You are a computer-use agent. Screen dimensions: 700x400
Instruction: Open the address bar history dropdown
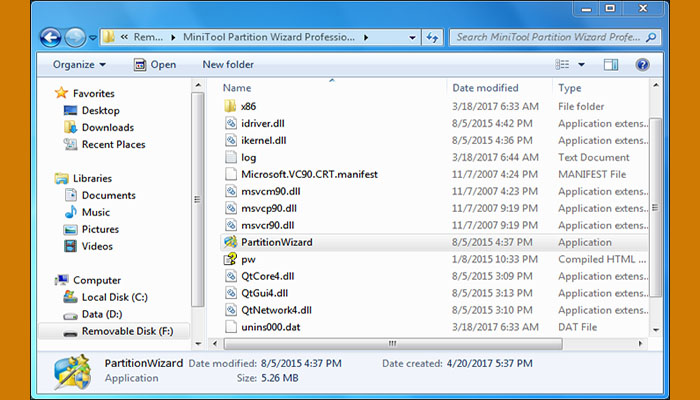click(412, 38)
